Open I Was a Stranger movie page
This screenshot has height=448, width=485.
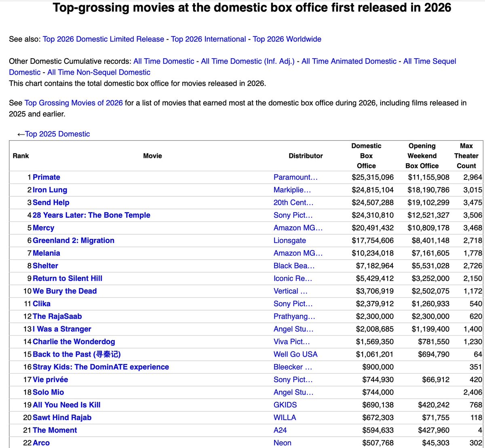pyautogui.click(x=62, y=329)
